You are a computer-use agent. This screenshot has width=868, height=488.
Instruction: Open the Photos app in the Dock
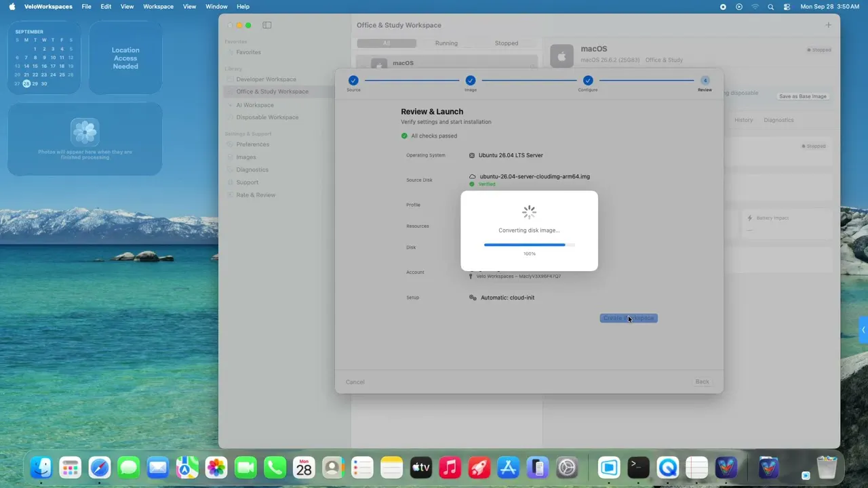216,468
